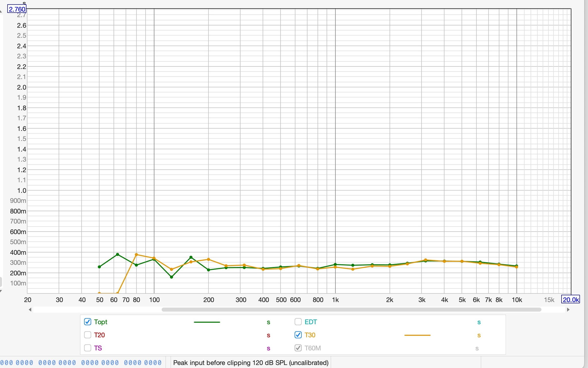Edit the 2.760 top axis limit field
Viewport: 588px width, 368px height.
(x=17, y=9)
